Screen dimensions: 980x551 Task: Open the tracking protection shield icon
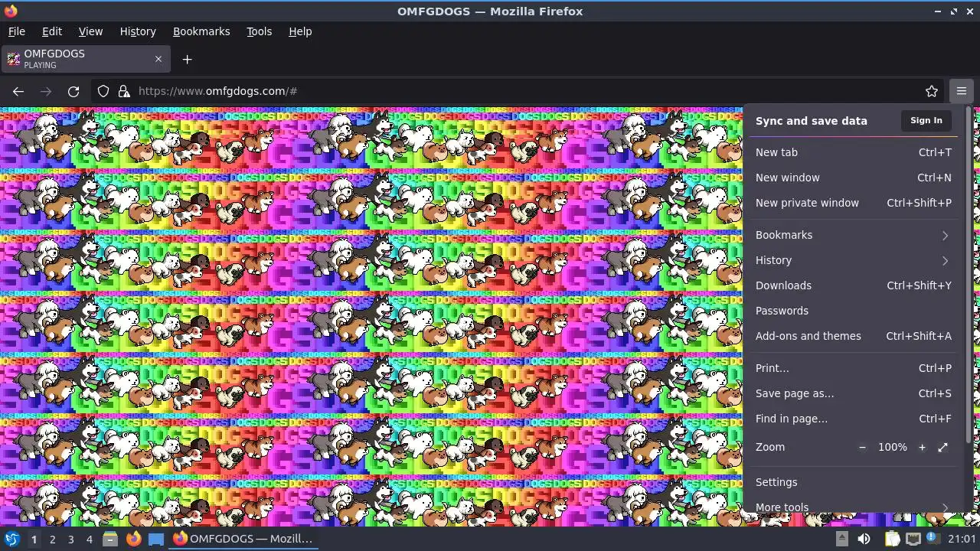coord(103,91)
